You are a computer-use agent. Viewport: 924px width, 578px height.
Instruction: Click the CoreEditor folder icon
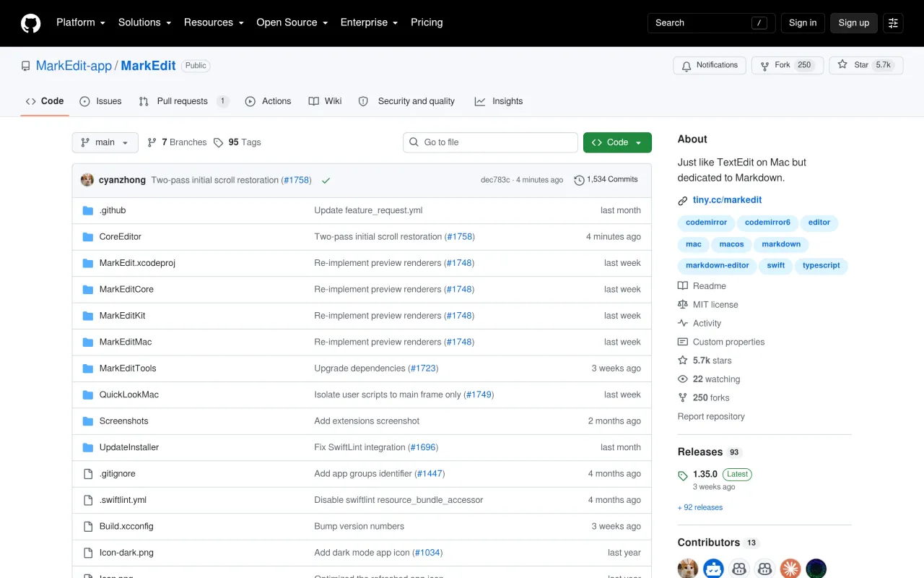[88, 237]
